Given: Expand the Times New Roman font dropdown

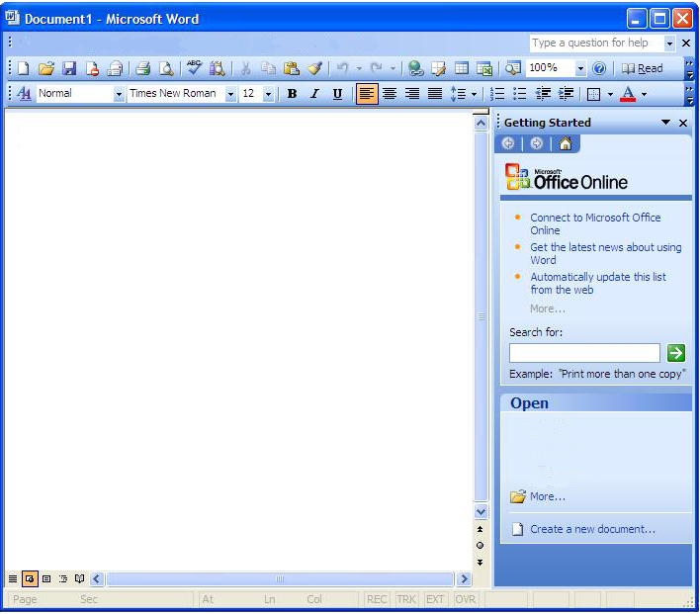Looking at the screenshot, I should [x=230, y=94].
